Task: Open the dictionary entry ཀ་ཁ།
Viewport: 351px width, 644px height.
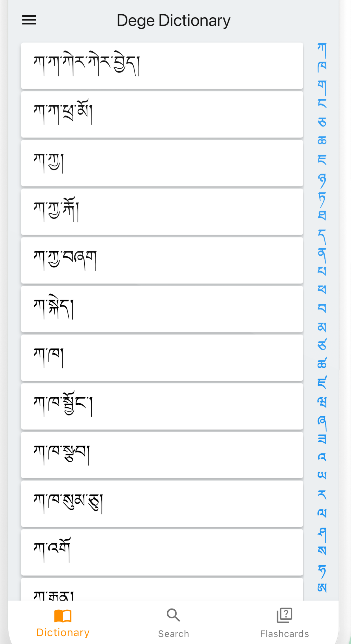Action: point(162,358)
